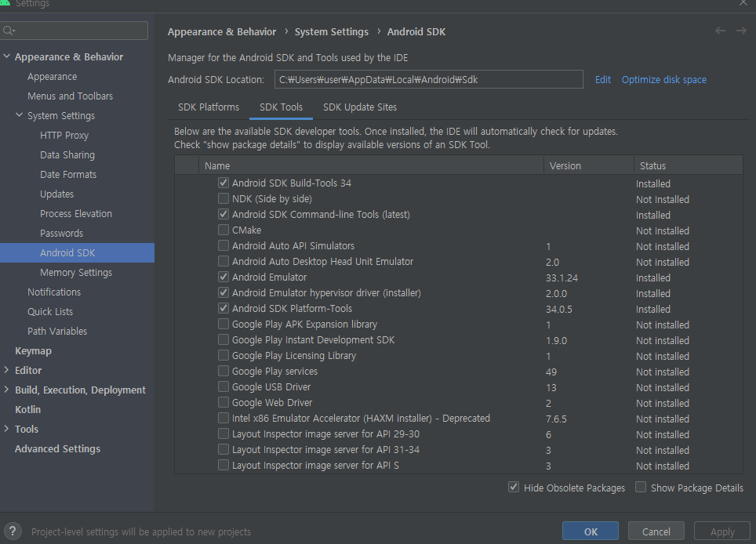This screenshot has width=756, height=544.
Task: Click version 33.1.24 cell
Action: tap(562, 277)
